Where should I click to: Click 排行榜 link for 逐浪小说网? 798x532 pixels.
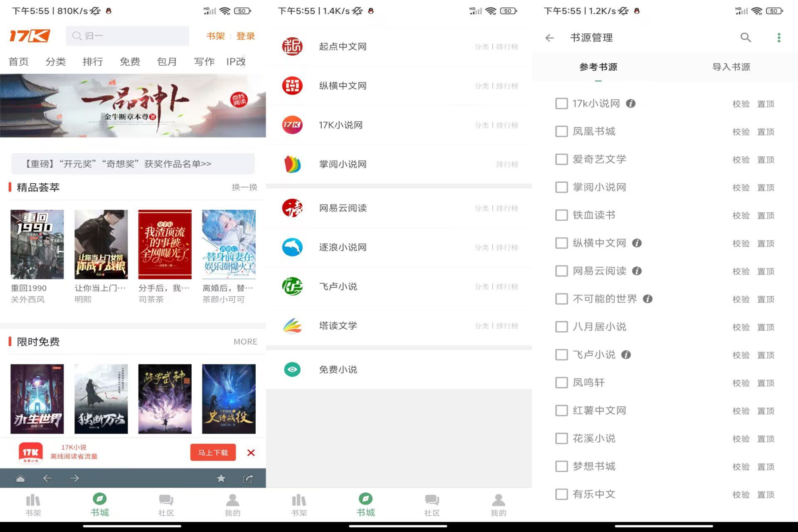pyautogui.click(x=507, y=246)
